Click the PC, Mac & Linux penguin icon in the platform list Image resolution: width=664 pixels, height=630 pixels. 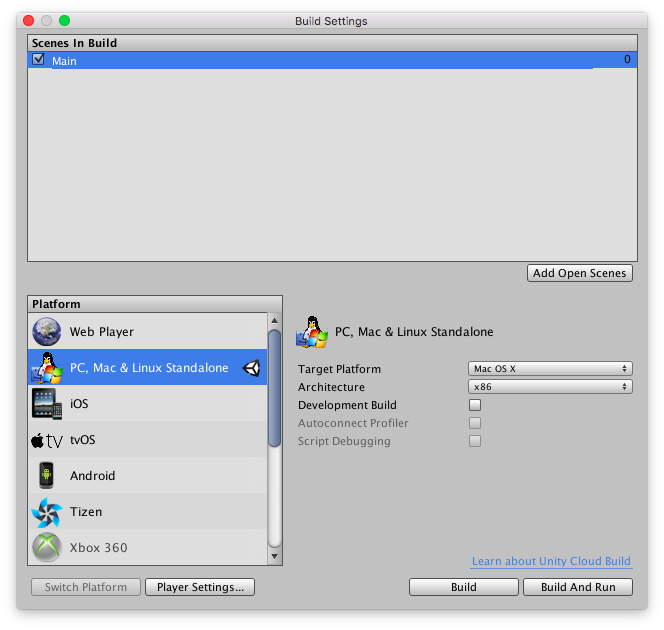[47, 368]
